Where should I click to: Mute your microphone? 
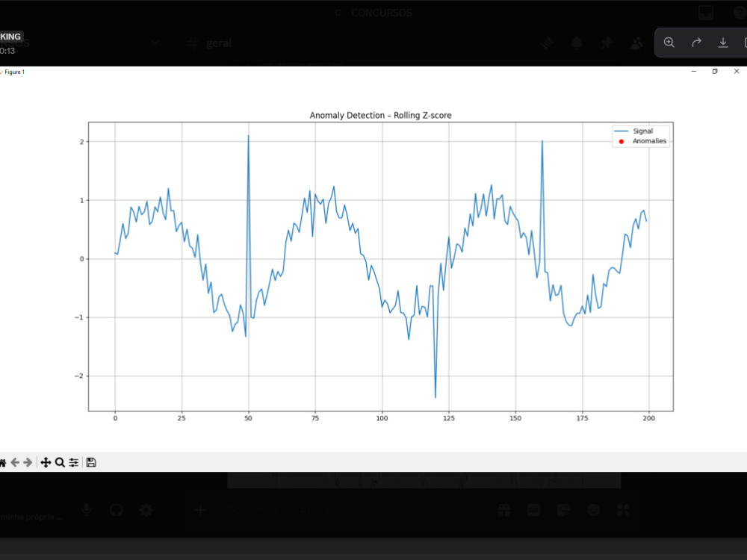point(86,510)
